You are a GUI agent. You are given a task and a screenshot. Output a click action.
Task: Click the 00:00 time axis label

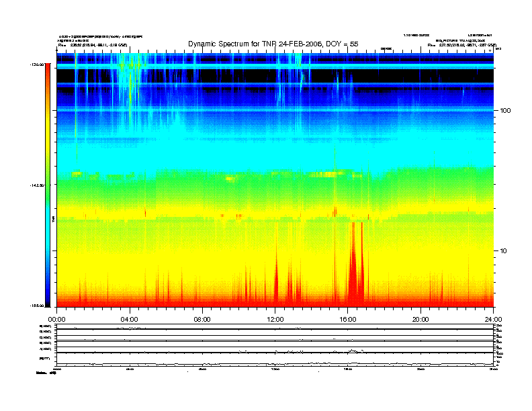[56, 320]
